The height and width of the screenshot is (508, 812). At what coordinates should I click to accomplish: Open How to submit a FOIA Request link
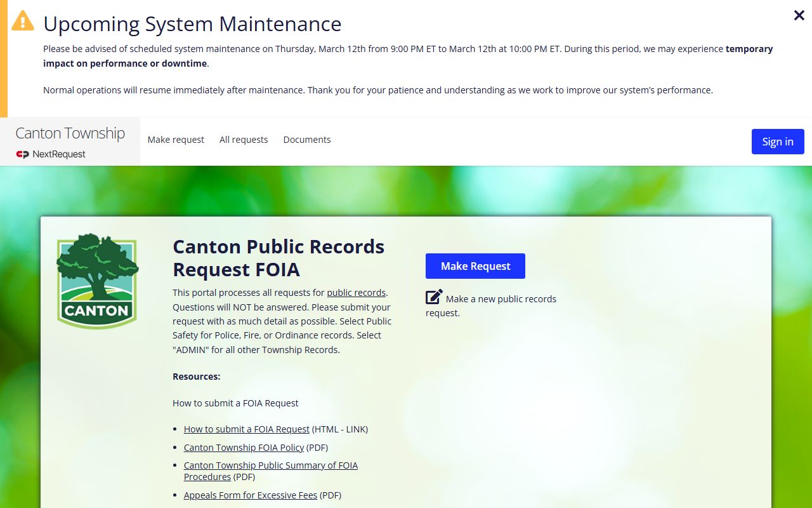click(x=247, y=429)
